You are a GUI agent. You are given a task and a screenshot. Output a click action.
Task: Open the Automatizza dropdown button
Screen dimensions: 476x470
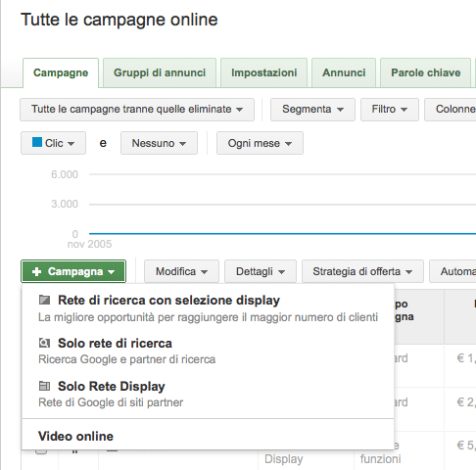(452, 271)
